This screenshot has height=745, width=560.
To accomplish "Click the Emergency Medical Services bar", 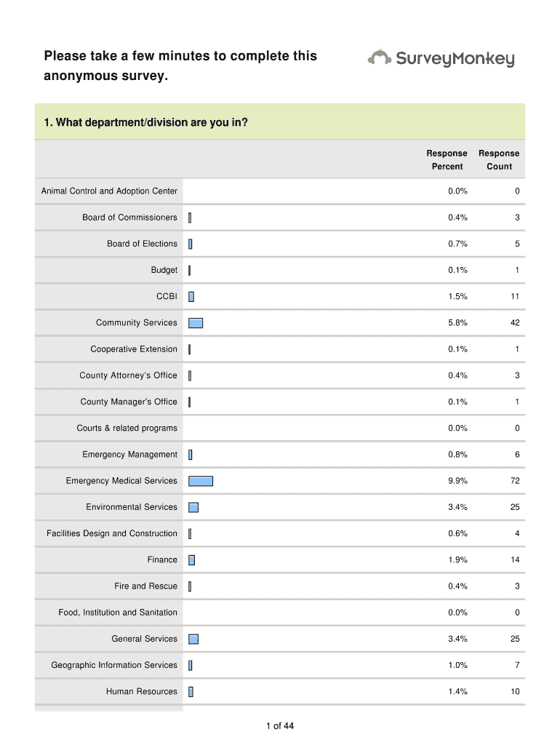I will tap(201, 481).
